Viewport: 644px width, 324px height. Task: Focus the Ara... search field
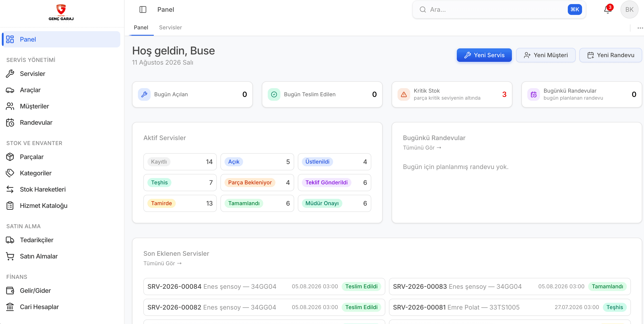point(499,9)
